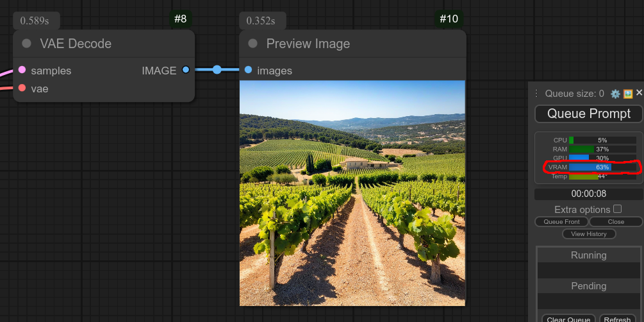Viewport: 644px width, 322px height.
Task: Close the queue panel with X
Action: tap(639, 93)
